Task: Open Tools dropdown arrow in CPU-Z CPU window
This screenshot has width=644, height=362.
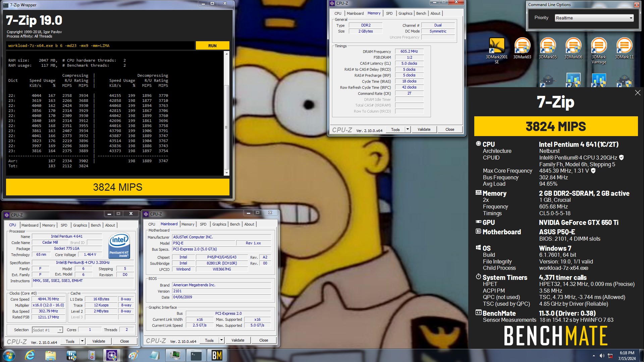Action: click(x=82, y=341)
